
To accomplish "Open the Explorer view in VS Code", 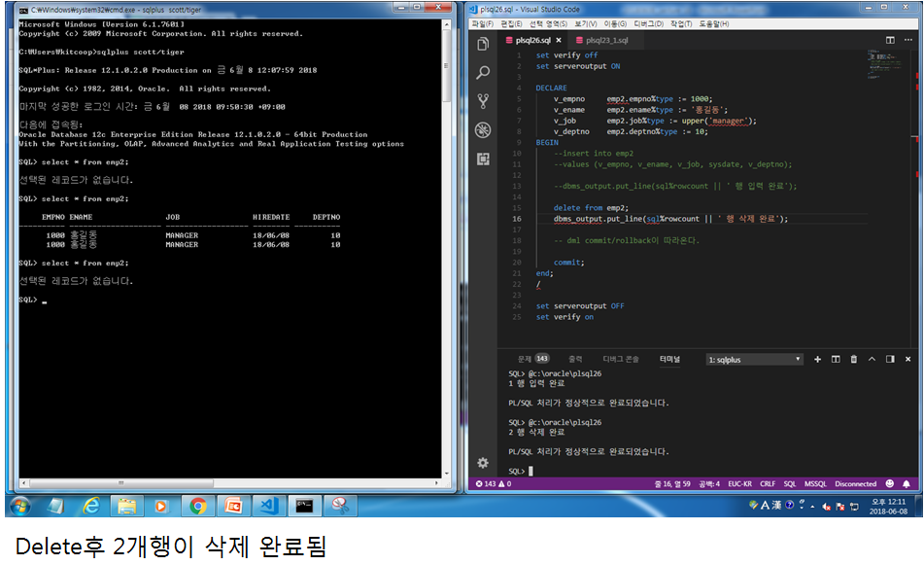I will coord(483,44).
